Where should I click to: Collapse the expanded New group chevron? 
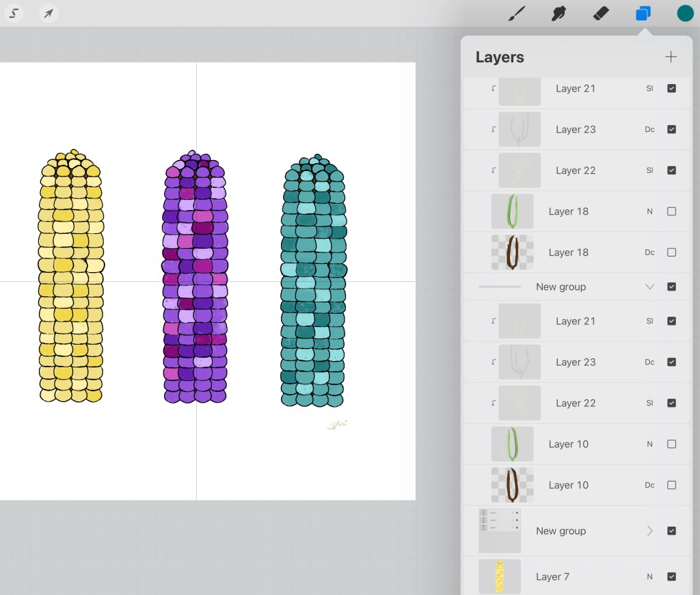point(650,287)
